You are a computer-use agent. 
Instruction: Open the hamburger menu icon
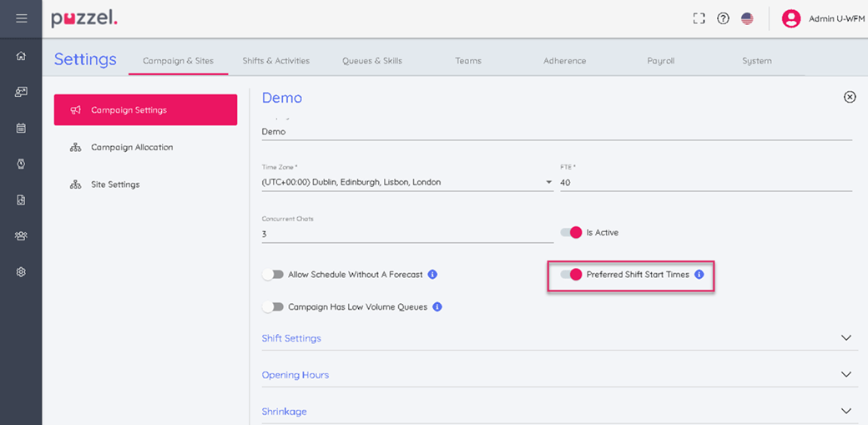[21, 18]
